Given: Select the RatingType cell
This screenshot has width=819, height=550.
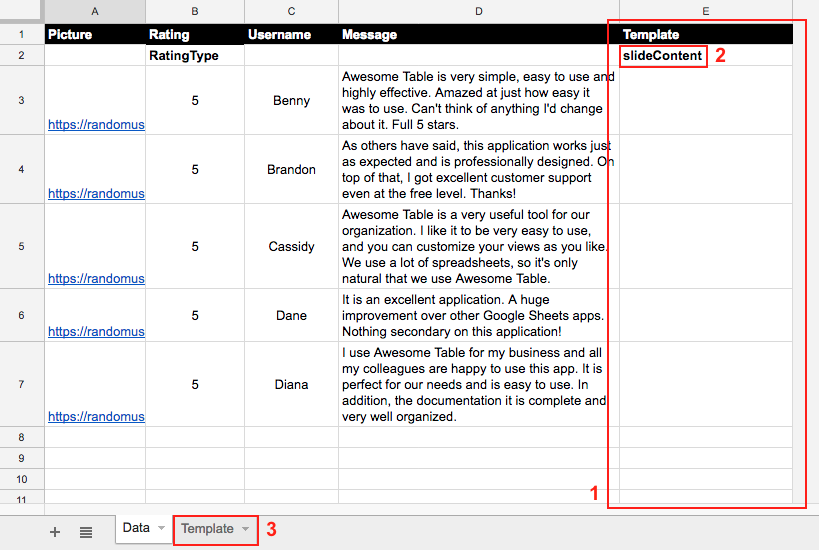Looking at the screenshot, I should coord(195,56).
